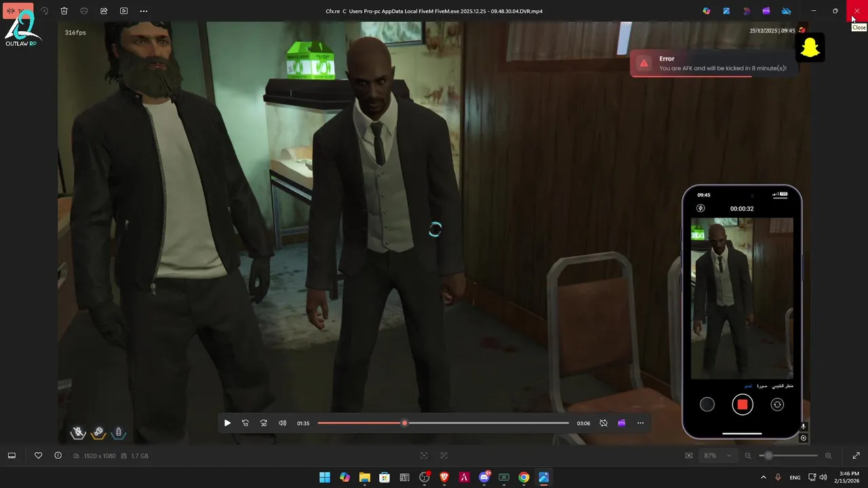This screenshot has width=868, height=488.
Task: Open the Photos edit image icon in title bar
Action: click(726, 11)
